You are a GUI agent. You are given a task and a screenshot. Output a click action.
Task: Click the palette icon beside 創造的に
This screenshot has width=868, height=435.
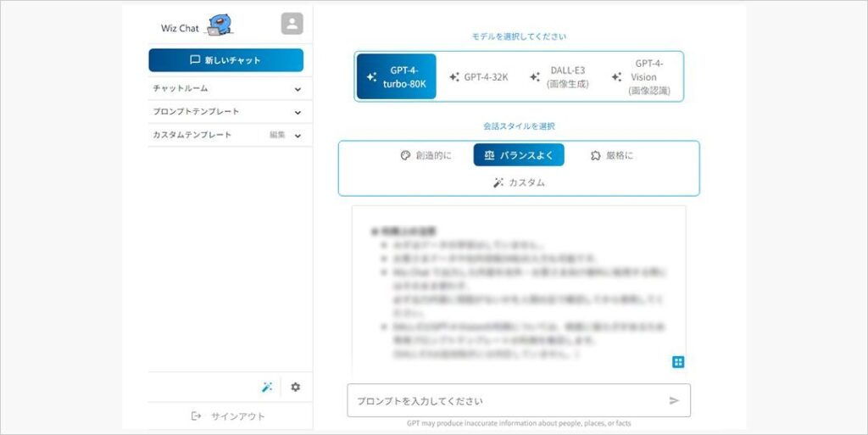405,155
